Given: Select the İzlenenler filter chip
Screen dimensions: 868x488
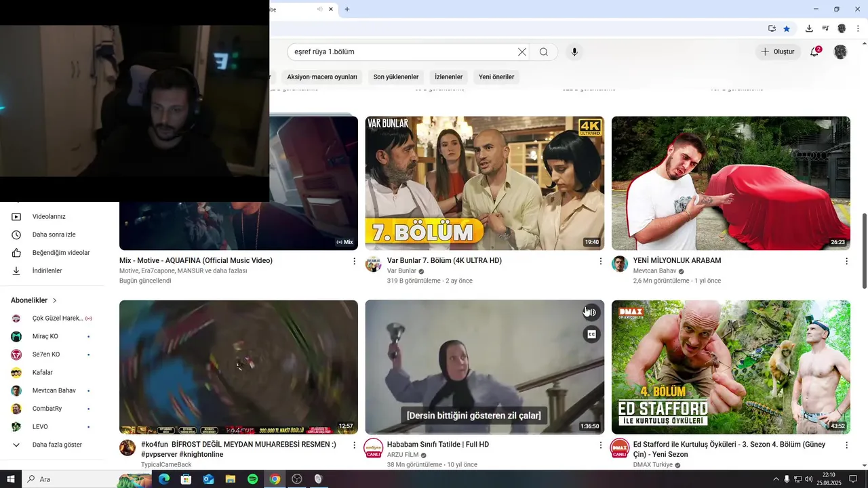Looking at the screenshot, I should [448, 77].
